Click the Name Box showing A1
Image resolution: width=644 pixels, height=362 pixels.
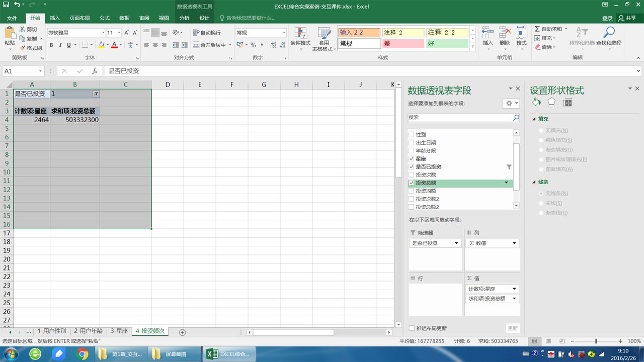pos(23,71)
